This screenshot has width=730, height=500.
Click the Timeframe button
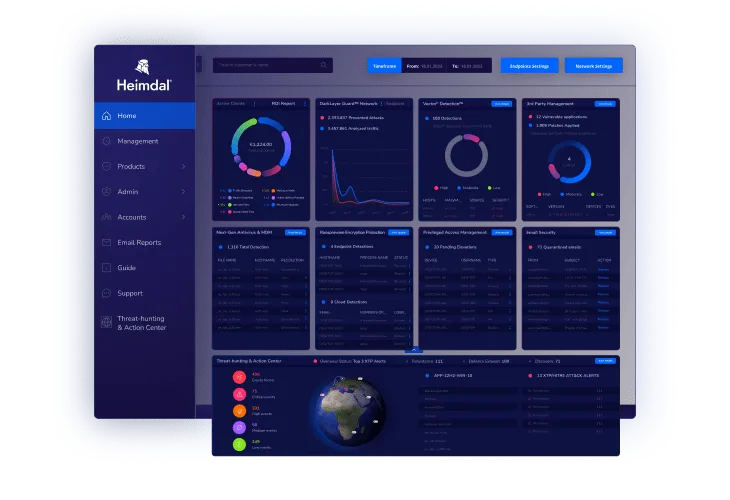tap(385, 66)
